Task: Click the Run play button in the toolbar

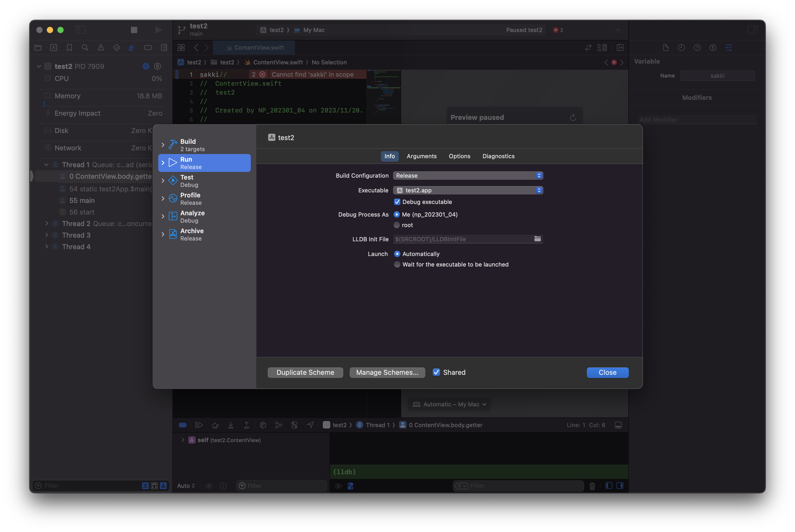Action: (x=159, y=30)
